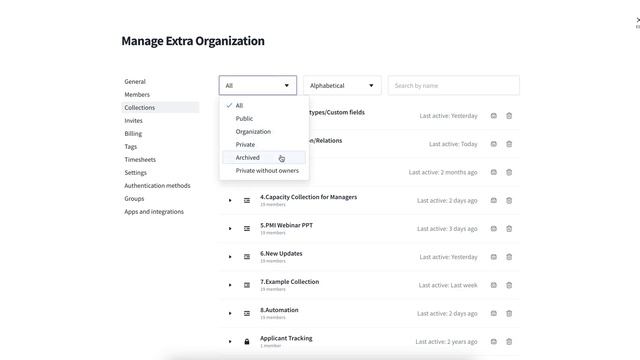Archive the 7.Example Collection
This screenshot has height=360, width=640.
tap(493, 285)
